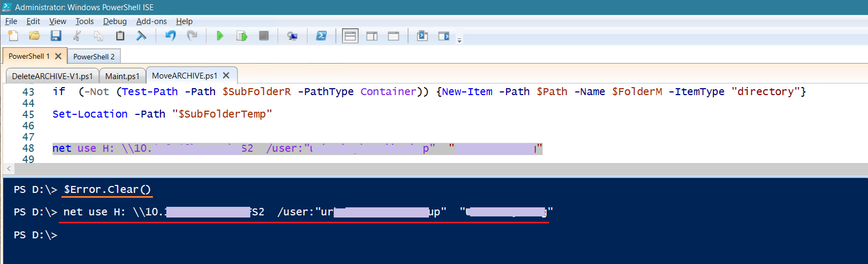Open the Add-ons menu
The width and height of the screenshot is (868, 264).
click(x=151, y=21)
